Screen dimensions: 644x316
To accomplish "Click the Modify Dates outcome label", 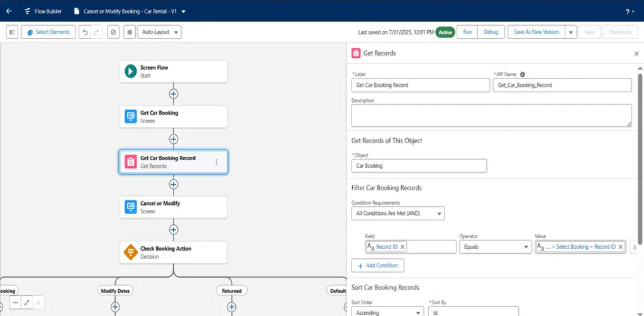I will coord(115,290).
